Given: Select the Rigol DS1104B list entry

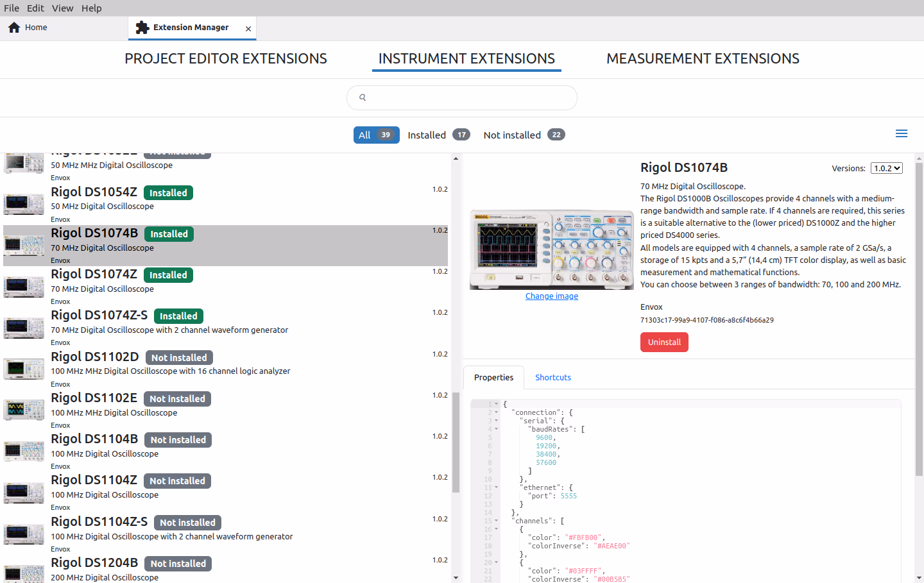Looking at the screenshot, I should click(x=225, y=452).
